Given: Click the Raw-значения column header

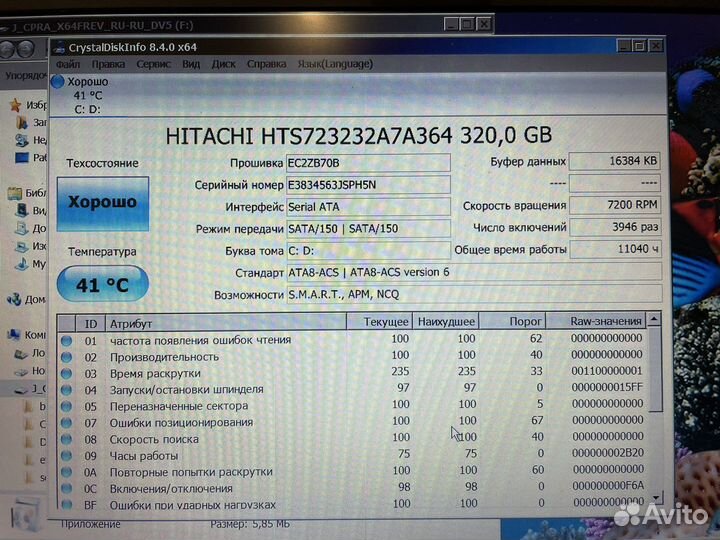Looking at the screenshot, I should pyautogui.click(x=596, y=321).
